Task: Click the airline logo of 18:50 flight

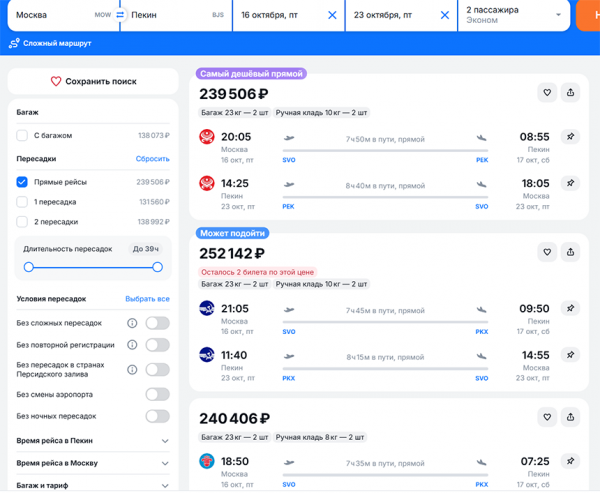Action: [207, 461]
